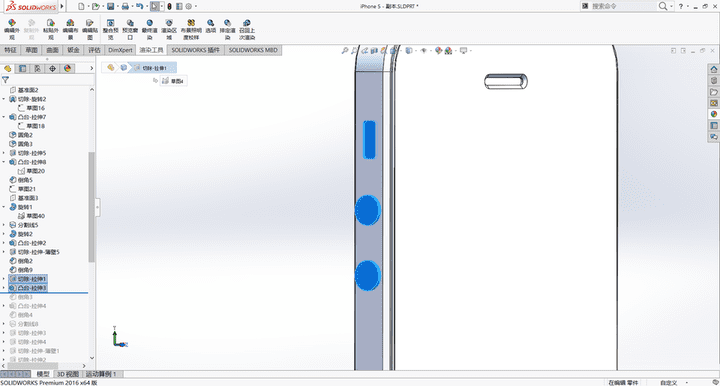
Task: Open the Options gear icon
Action: (x=189, y=6)
